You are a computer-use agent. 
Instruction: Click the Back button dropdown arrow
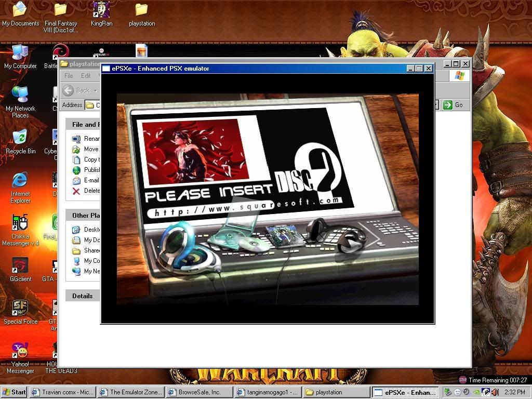tap(96, 91)
